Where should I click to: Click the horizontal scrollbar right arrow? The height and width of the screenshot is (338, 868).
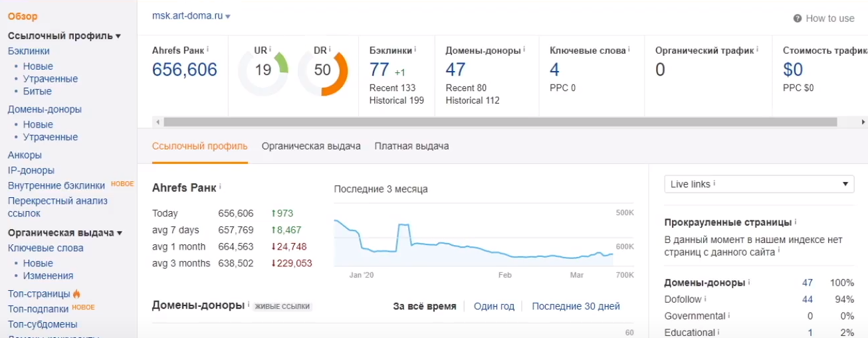863,122
